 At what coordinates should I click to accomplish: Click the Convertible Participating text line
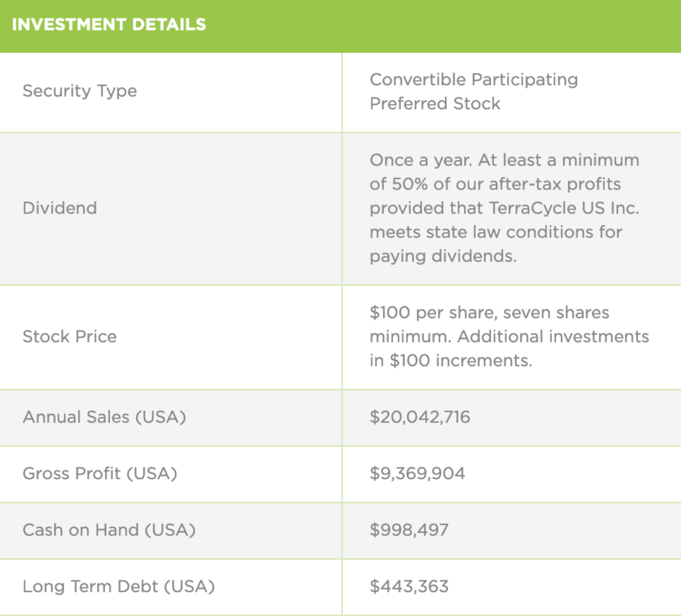(x=474, y=80)
